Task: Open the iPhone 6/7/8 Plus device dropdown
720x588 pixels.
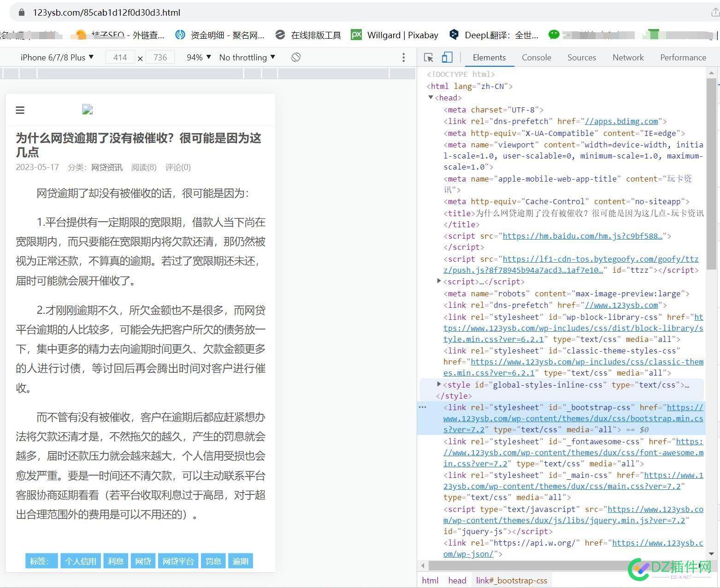Action: click(57, 57)
